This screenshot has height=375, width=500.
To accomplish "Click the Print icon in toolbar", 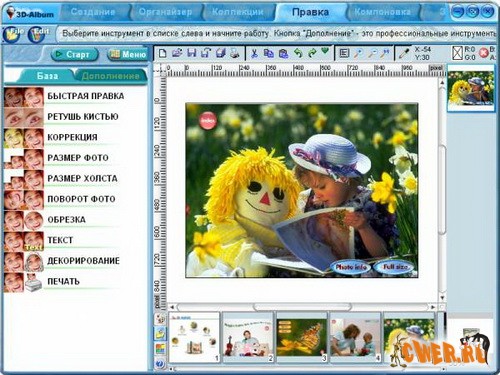I will click(x=235, y=53).
